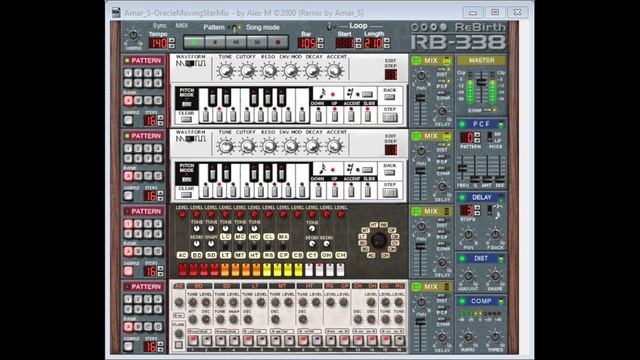Select bank B for the first 303 pattern section

point(138,100)
